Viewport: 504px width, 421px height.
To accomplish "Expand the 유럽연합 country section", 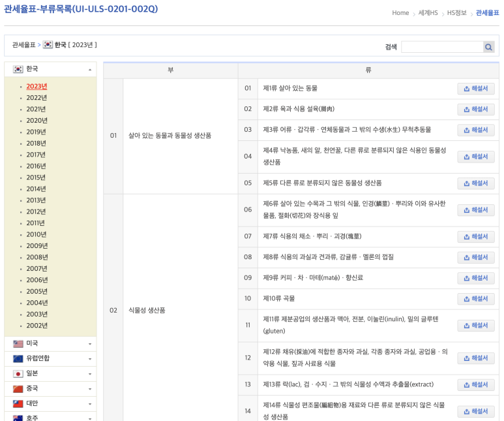I will 50,358.
